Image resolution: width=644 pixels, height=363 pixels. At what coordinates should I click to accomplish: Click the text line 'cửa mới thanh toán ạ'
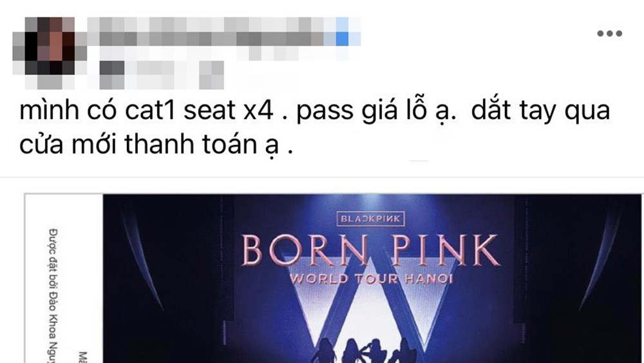tap(156, 144)
